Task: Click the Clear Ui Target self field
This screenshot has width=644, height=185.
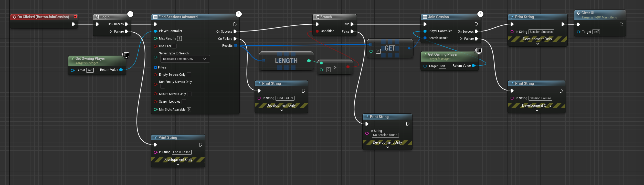Action: click(596, 32)
